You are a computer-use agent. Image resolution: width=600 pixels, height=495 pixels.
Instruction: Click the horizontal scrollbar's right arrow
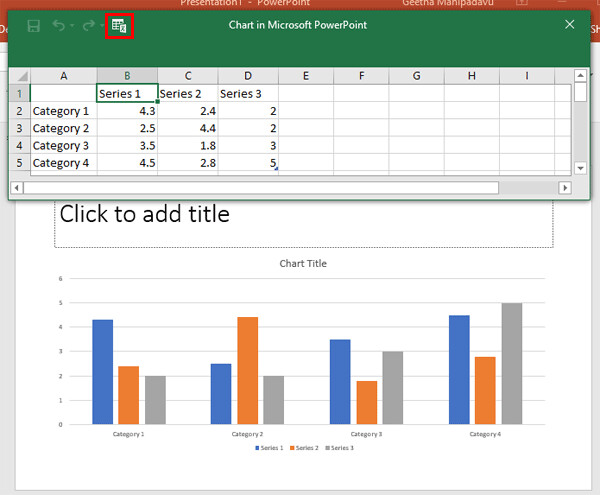click(565, 187)
